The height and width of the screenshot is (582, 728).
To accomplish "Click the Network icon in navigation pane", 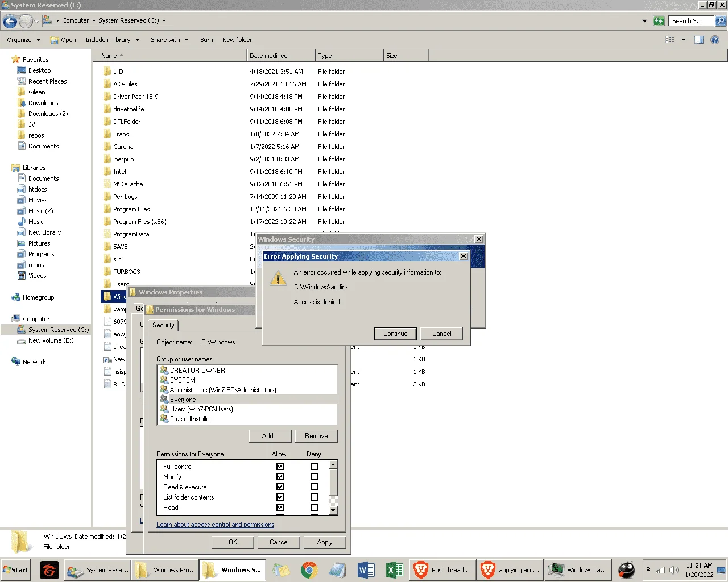I will pos(16,362).
